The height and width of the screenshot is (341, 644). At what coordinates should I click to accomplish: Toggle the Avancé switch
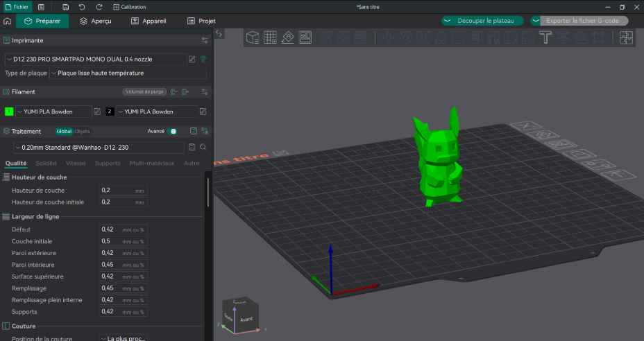point(173,131)
